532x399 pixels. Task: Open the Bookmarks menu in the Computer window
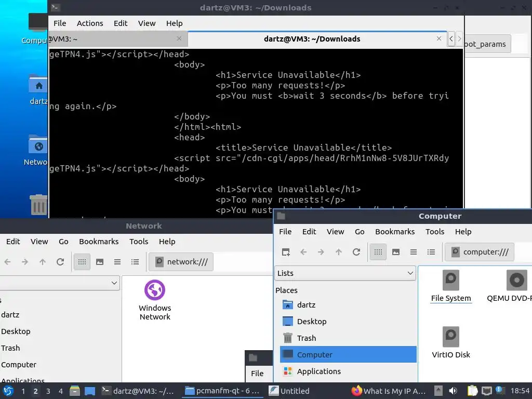(x=395, y=232)
